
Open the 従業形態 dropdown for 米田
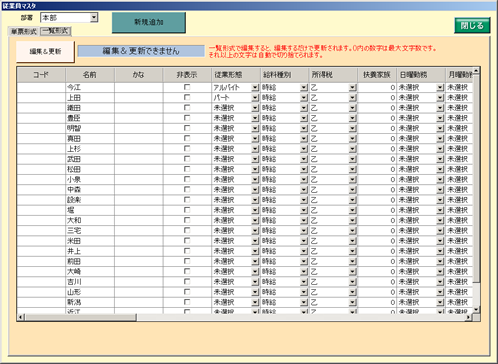(x=255, y=241)
